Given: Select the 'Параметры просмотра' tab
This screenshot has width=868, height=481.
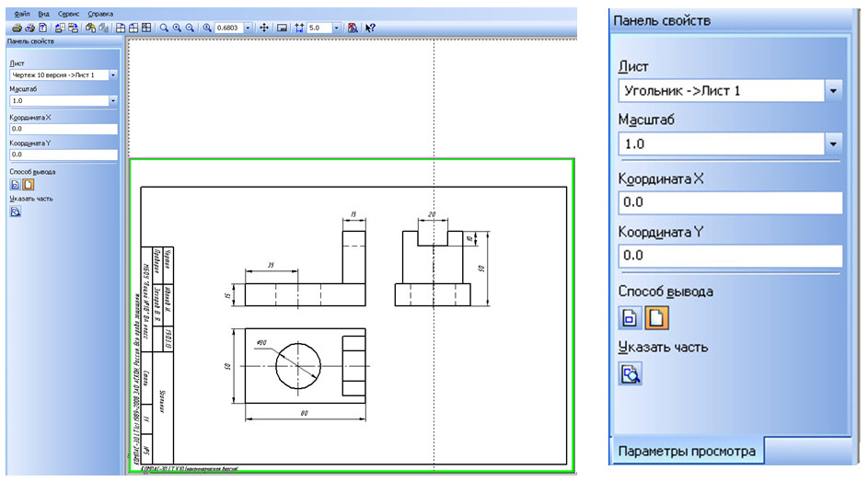Looking at the screenshot, I should pyautogui.click(x=687, y=452).
